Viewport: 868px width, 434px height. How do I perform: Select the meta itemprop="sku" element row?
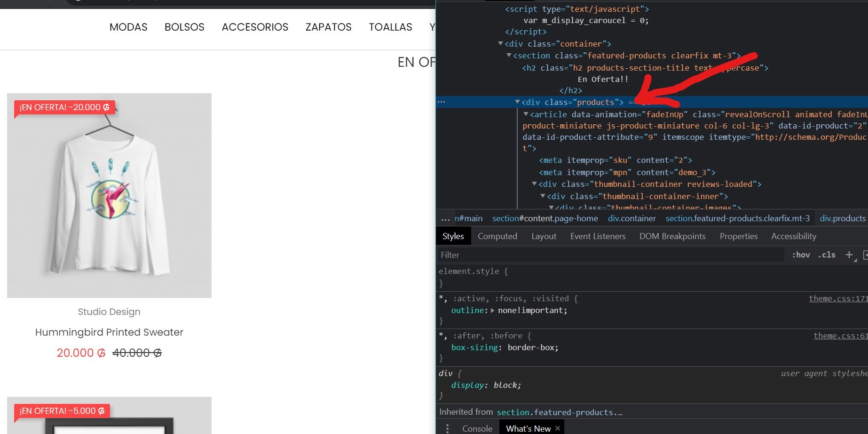click(x=615, y=161)
